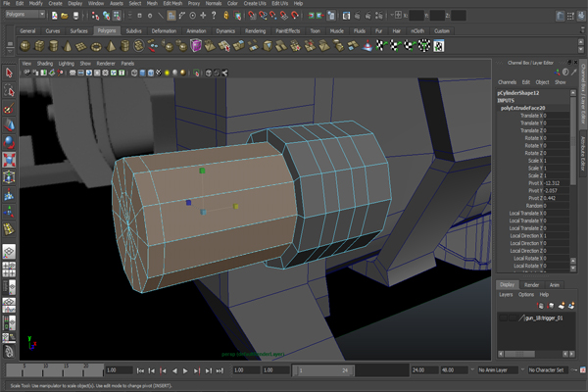Click the Pivot X value field
Screen dimensions: 588x392
point(556,183)
